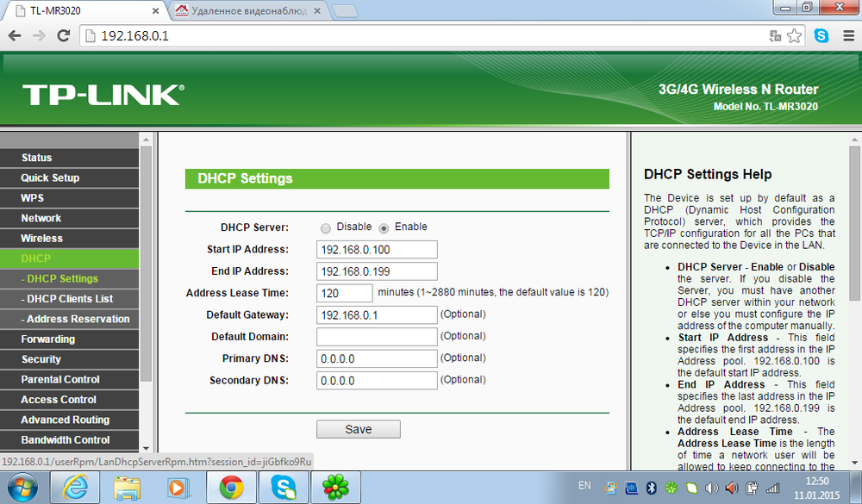This screenshot has height=504, width=862.
Task: Expand the Wireless menu section
Action: tap(41, 238)
